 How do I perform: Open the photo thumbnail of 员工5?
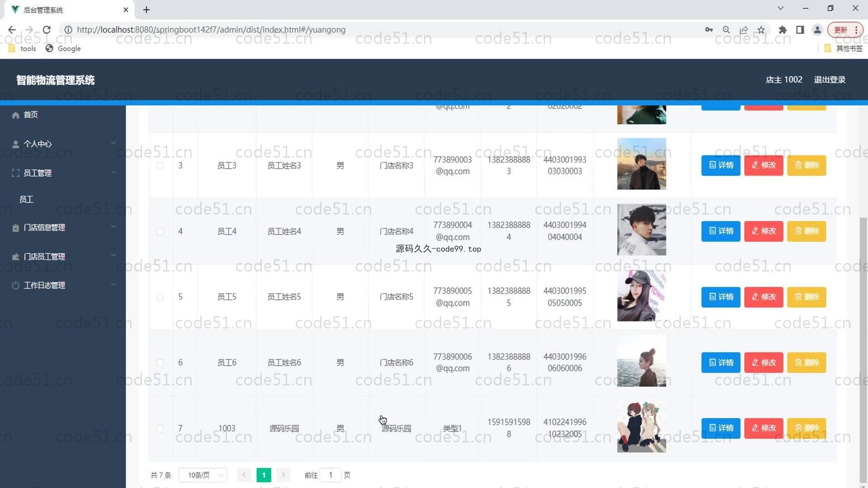click(642, 296)
